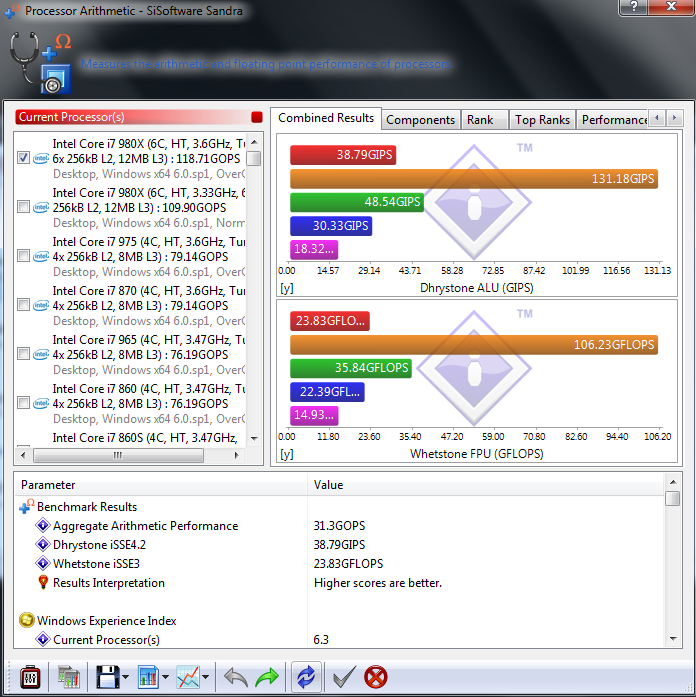Click the orange 131.18GIPS bar
Viewport: 696px width, 697px height.
click(474, 179)
